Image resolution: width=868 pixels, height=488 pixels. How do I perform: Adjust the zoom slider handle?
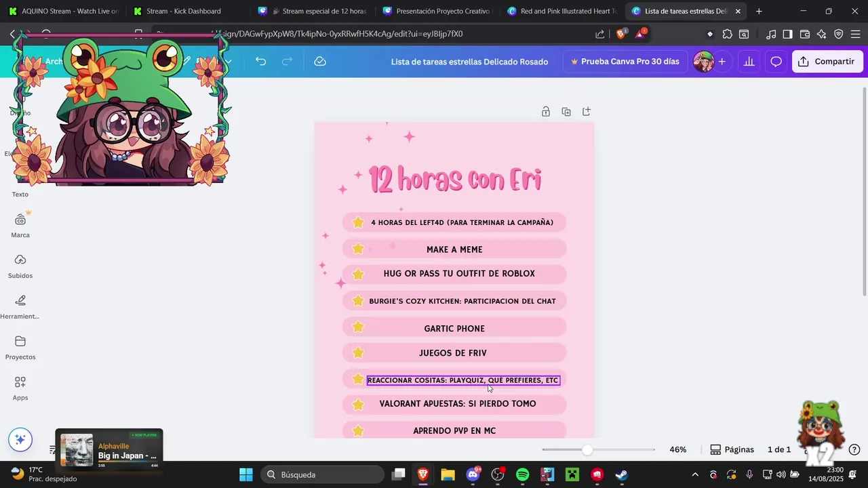pyautogui.click(x=587, y=449)
